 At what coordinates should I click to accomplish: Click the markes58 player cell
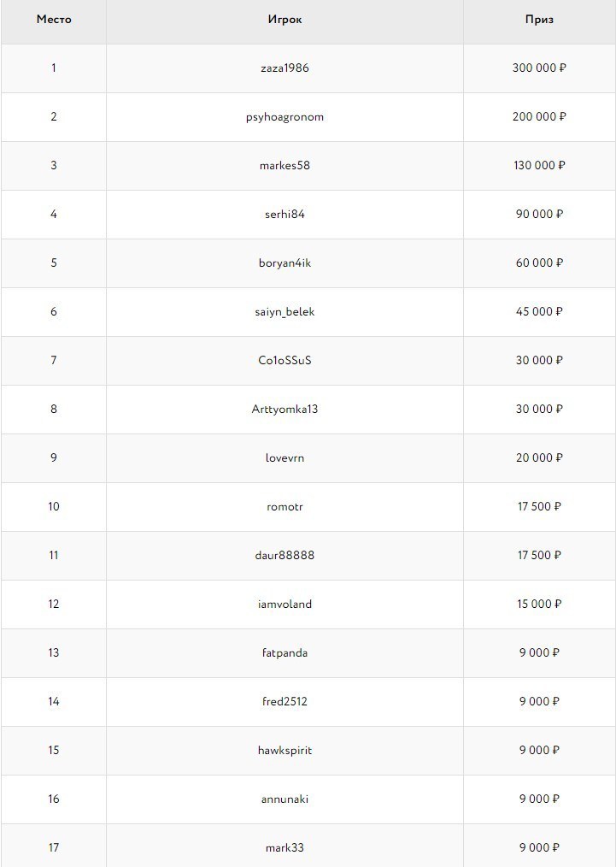[x=285, y=165]
